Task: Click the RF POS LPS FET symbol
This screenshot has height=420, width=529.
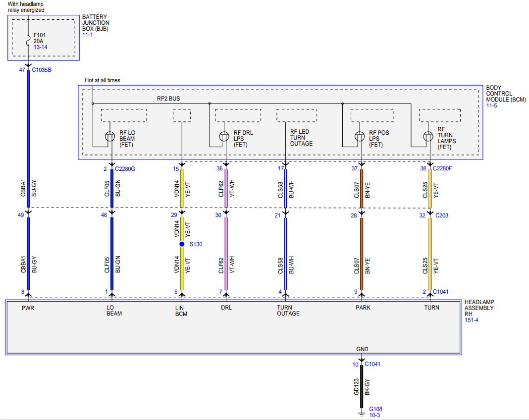Action: tap(360, 137)
